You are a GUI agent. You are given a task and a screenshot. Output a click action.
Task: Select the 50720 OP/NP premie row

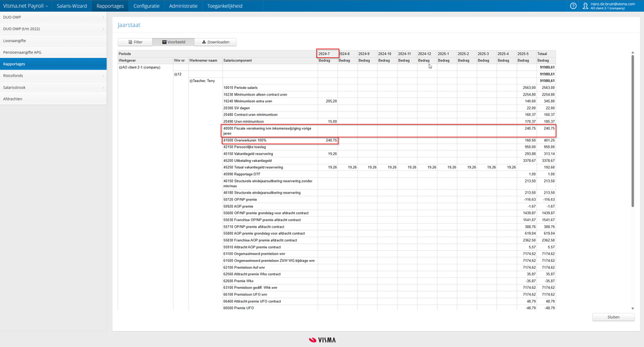[389, 199]
